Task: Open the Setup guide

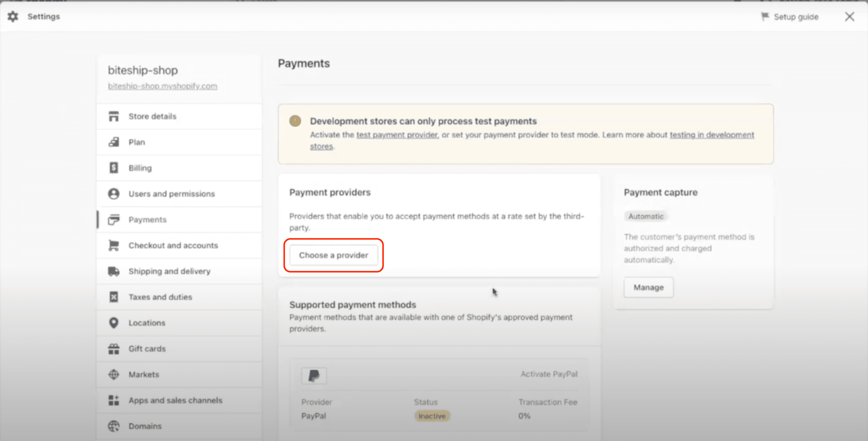Action: pyautogui.click(x=790, y=17)
